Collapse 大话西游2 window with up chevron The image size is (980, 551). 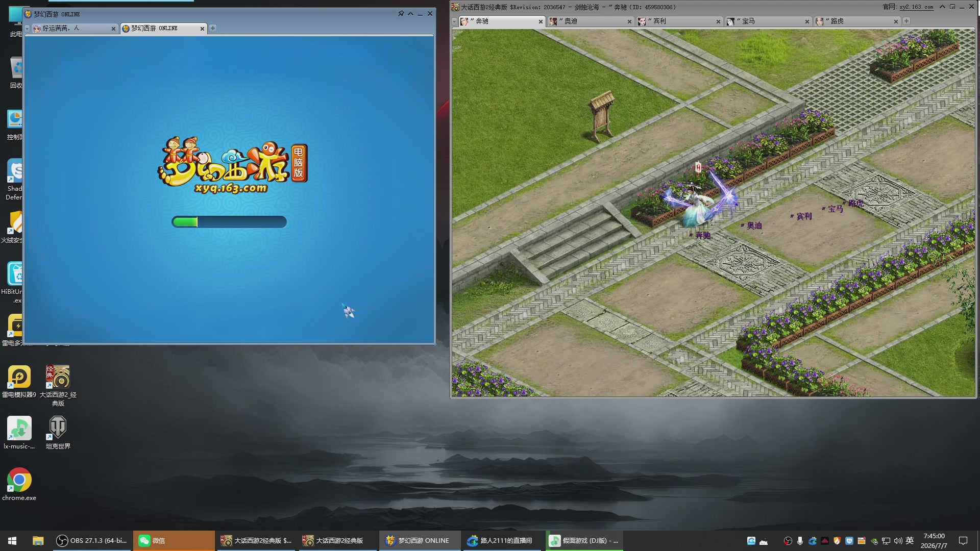(x=942, y=7)
